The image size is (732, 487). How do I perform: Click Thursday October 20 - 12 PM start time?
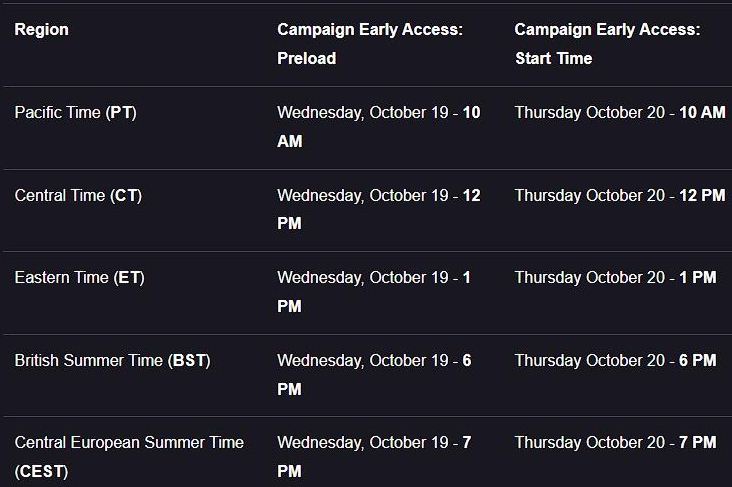tap(620, 195)
